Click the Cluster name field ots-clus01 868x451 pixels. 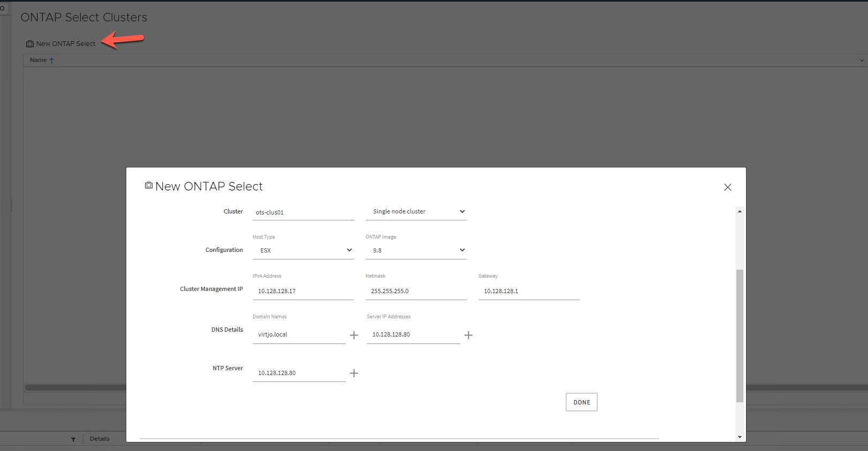pyautogui.click(x=303, y=212)
